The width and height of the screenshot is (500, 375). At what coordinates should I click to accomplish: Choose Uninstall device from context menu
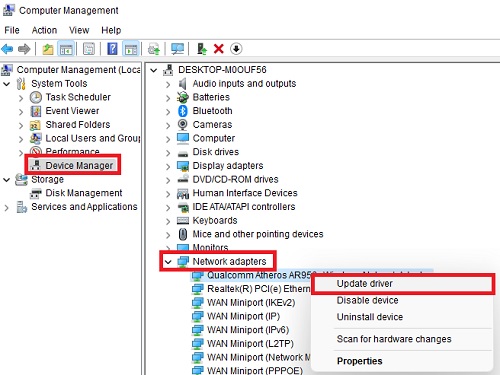[x=403, y=317]
